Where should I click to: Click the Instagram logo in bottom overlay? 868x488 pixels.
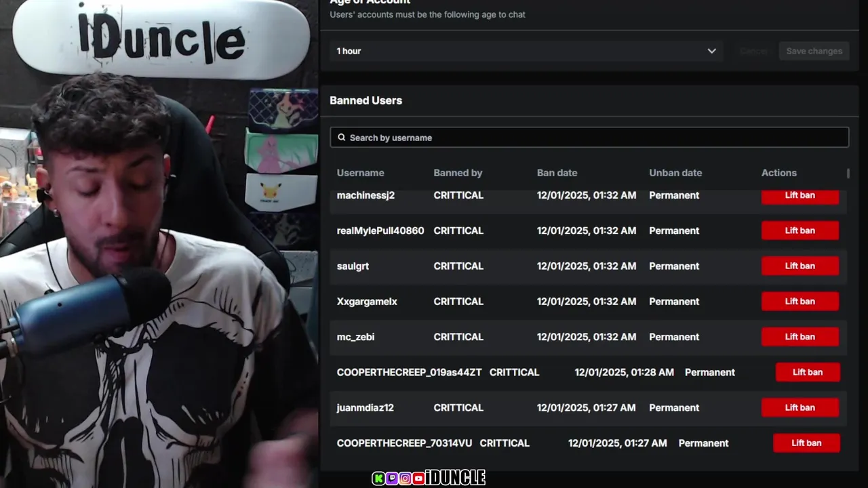click(x=405, y=479)
